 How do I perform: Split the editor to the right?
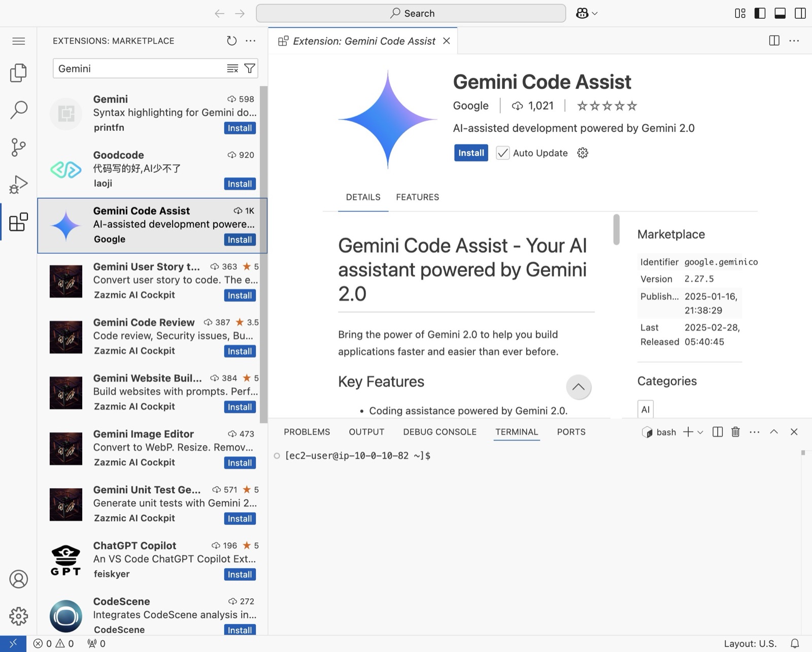(774, 41)
